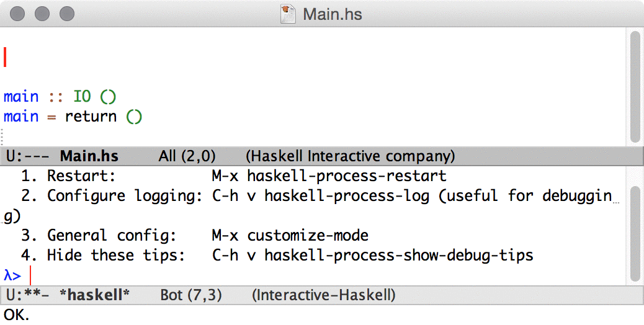
Task: Click the Main.hs document icon in title bar
Action: coord(287,14)
